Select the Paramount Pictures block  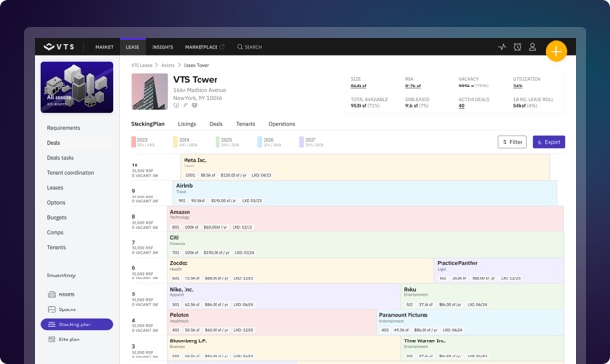pyautogui.click(x=471, y=323)
